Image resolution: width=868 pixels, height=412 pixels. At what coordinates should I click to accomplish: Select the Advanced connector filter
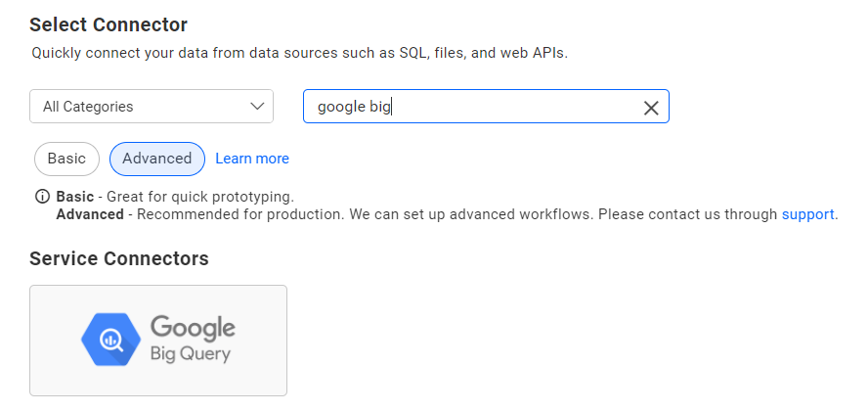(x=157, y=159)
